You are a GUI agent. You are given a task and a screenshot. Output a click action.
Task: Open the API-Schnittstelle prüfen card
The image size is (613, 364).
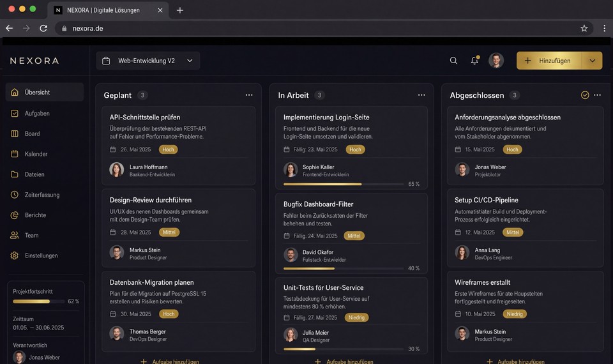178,146
